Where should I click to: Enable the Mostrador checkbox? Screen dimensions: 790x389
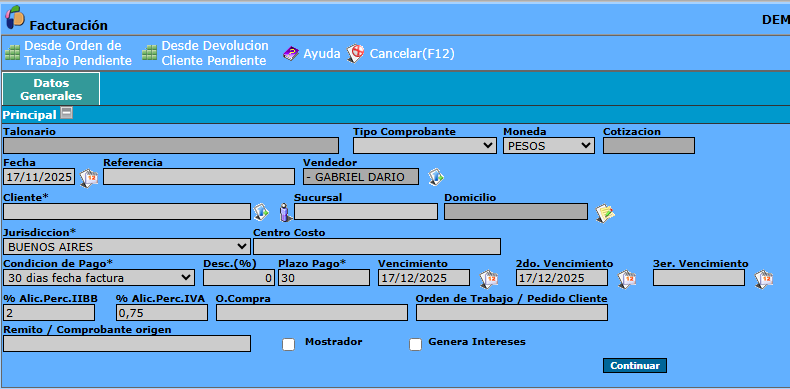288,345
